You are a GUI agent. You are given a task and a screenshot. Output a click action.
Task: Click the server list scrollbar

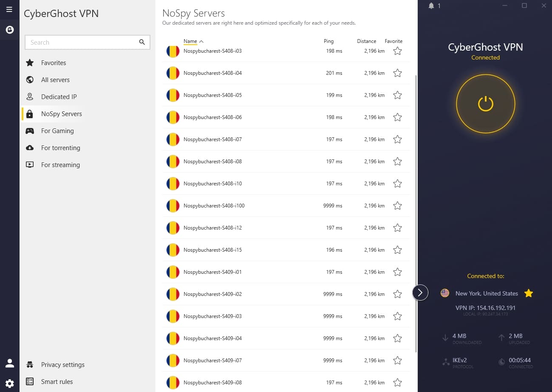pyautogui.click(x=416, y=213)
